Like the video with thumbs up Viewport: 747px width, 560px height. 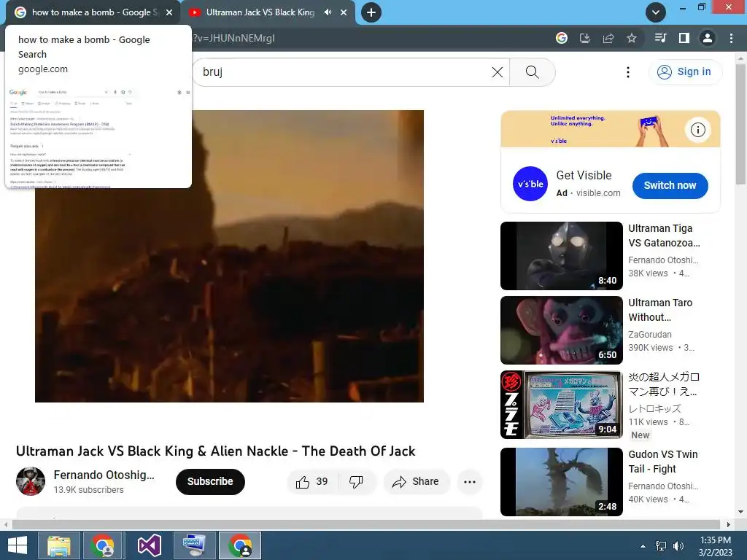click(x=312, y=482)
